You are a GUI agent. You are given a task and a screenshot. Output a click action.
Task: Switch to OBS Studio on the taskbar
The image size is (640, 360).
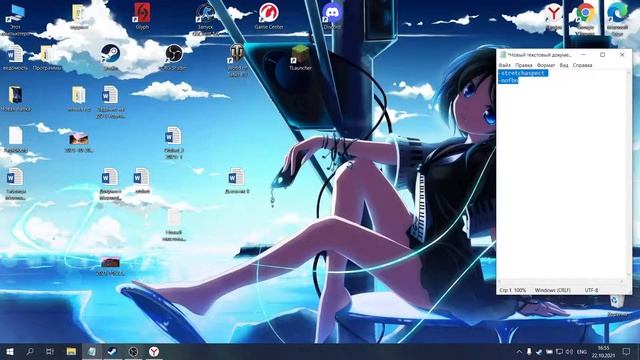(x=133, y=351)
